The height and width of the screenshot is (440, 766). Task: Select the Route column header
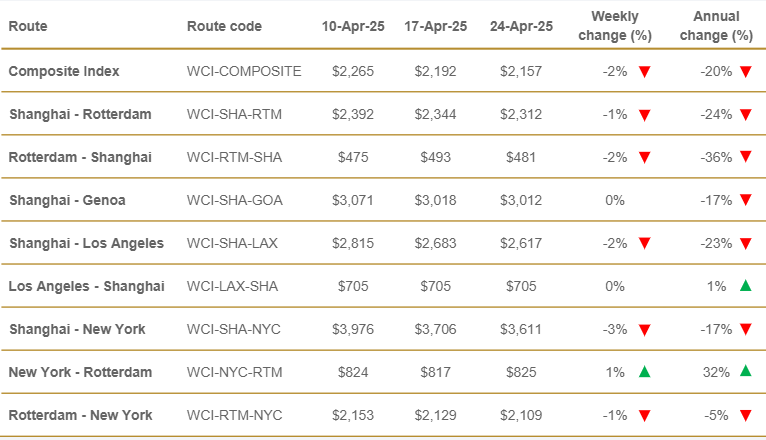point(28,26)
